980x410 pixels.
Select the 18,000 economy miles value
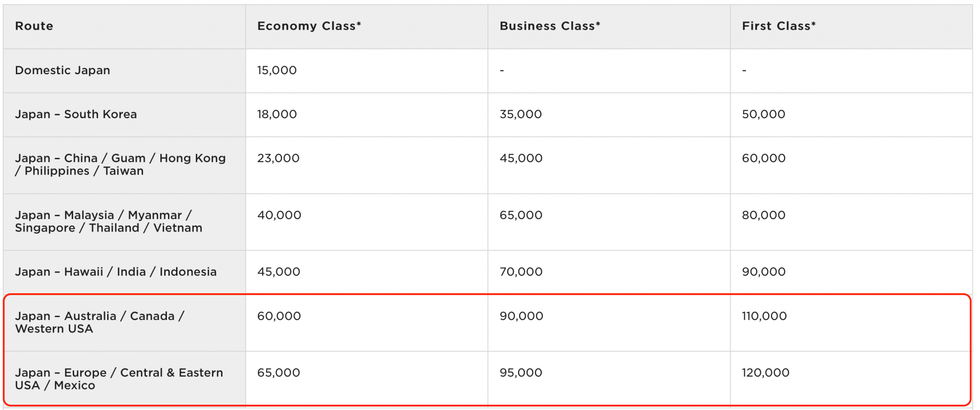(x=277, y=114)
